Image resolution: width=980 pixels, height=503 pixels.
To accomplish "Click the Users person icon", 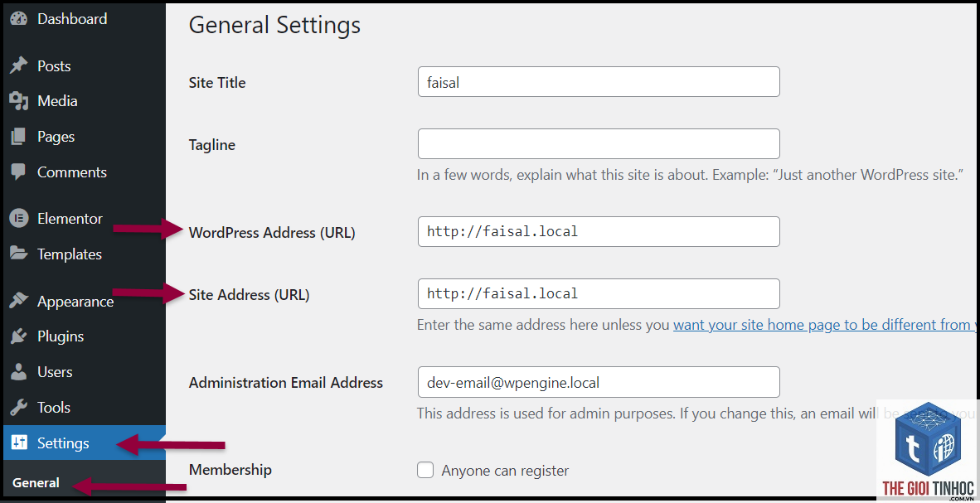I will pyautogui.click(x=19, y=372).
